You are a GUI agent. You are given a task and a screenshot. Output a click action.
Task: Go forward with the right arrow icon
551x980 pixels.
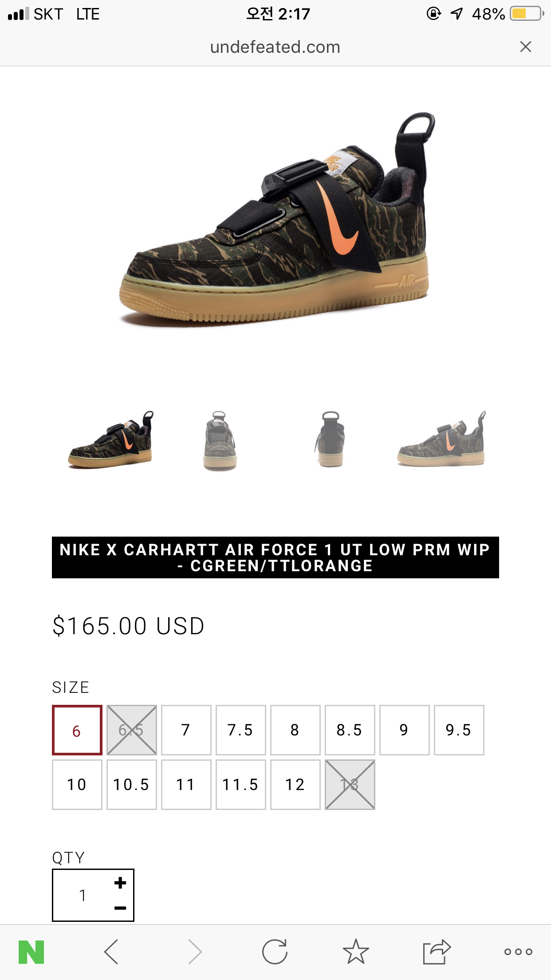click(195, 952)
